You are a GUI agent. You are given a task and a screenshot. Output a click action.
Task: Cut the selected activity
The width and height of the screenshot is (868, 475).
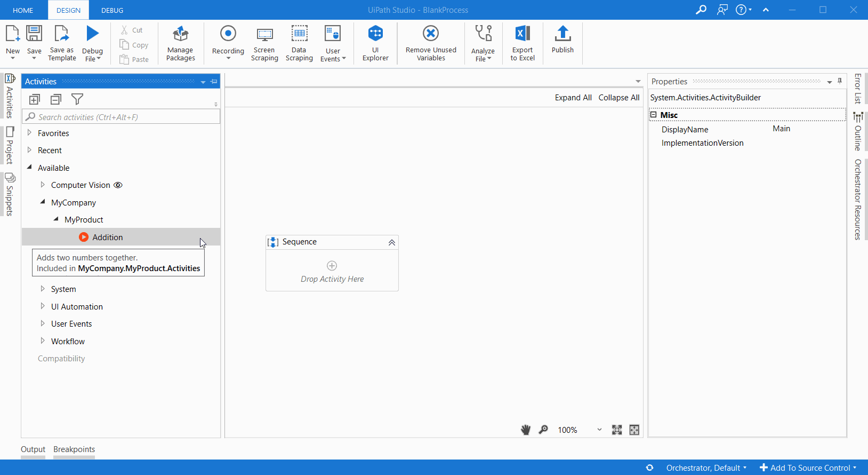click(x=132, y=30)
